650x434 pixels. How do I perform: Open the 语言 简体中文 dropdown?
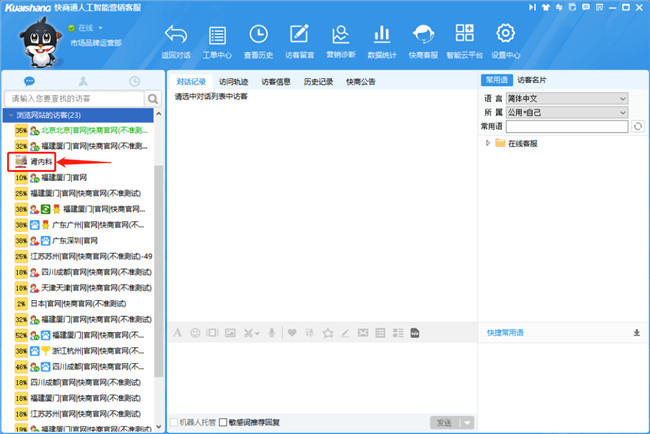[x=568, y=98]
